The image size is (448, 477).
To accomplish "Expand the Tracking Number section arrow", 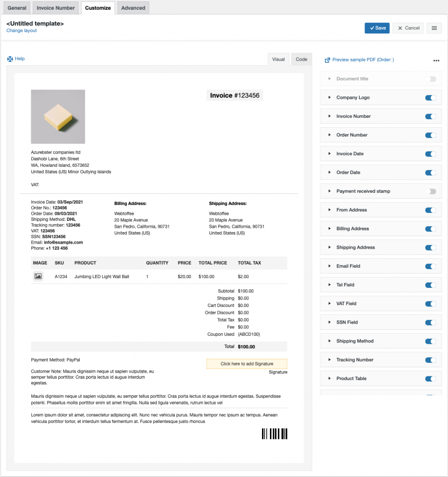I will (x=330, y=360).
